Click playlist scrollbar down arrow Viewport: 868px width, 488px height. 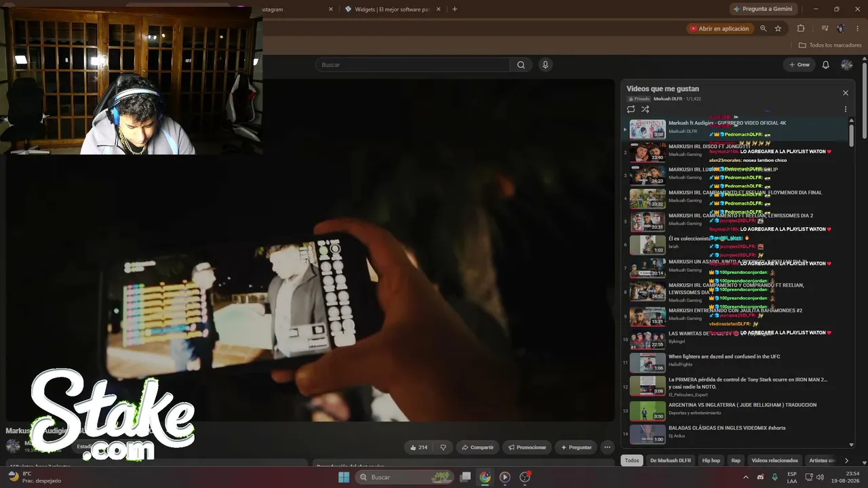(852, 445)
